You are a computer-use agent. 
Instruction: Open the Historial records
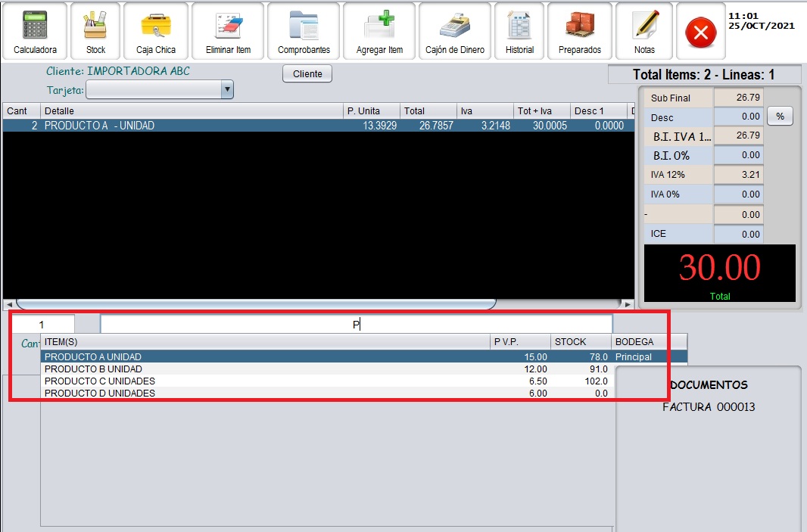[519, 32]
